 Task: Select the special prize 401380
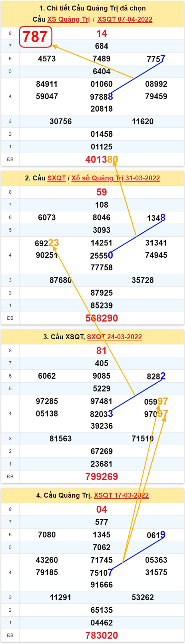pos(102,159)
